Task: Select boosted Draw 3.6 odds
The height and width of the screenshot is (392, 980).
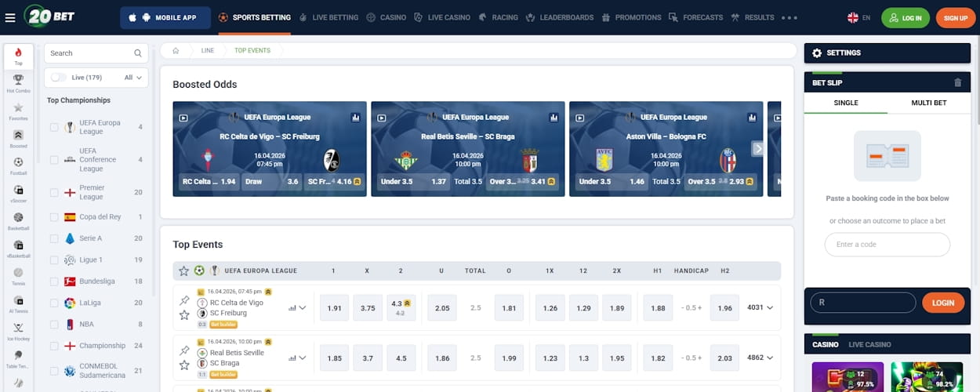Action: [271, 181]
